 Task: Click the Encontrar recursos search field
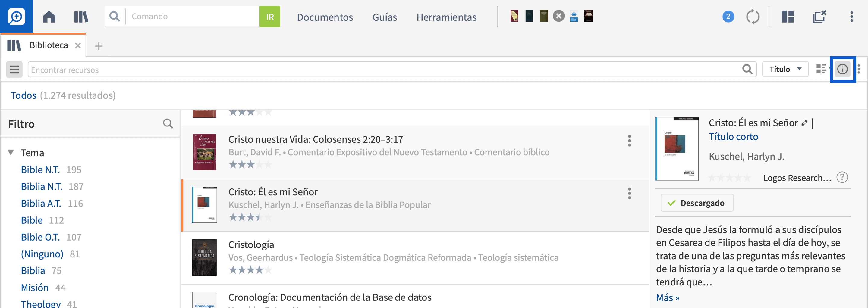click(x=392, y=69)
